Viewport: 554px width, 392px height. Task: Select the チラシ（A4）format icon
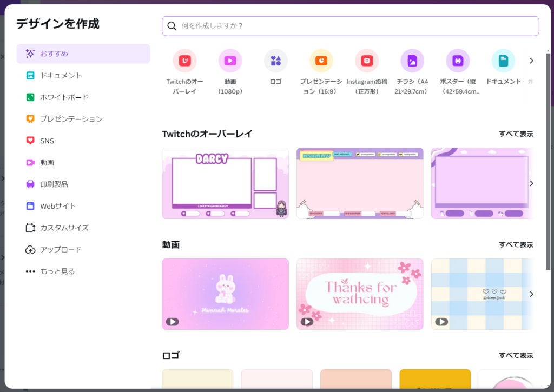point(412,61)
